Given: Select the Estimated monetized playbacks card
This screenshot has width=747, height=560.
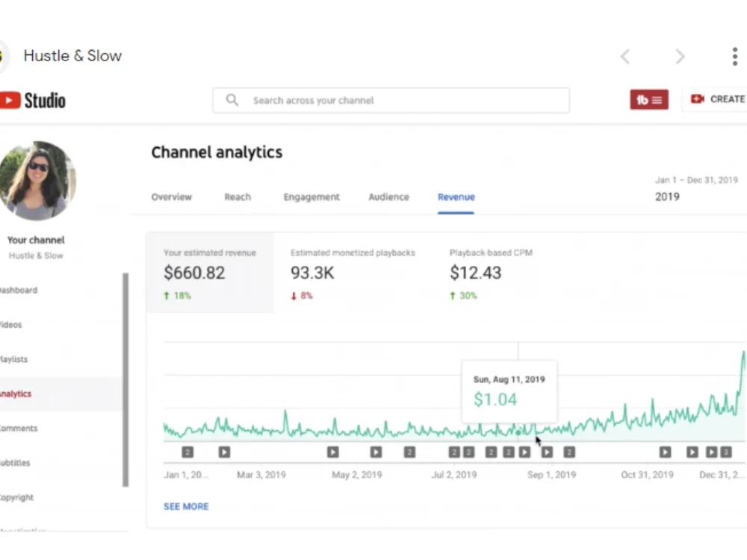Looking at the screenshot, I should pyautogui.click(x=353, y=273).
